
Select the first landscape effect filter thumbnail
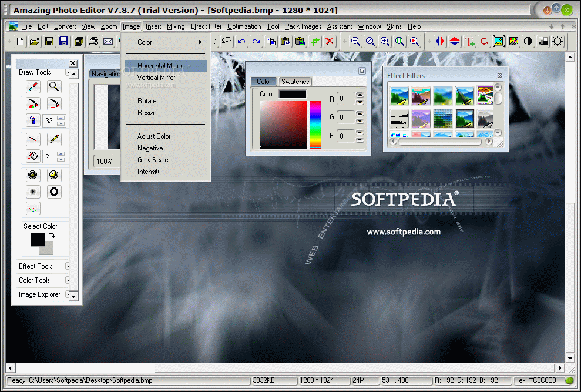click(x=399, y=96)
